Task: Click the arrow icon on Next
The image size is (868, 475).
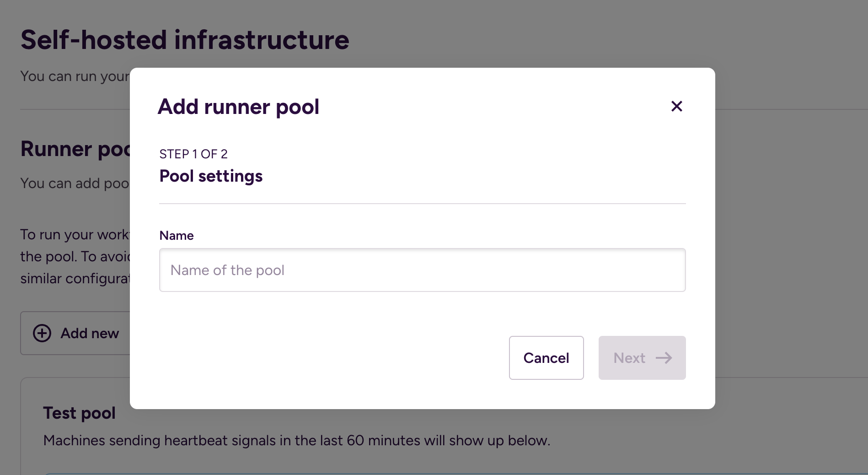Action: click(x=664, y=358)
